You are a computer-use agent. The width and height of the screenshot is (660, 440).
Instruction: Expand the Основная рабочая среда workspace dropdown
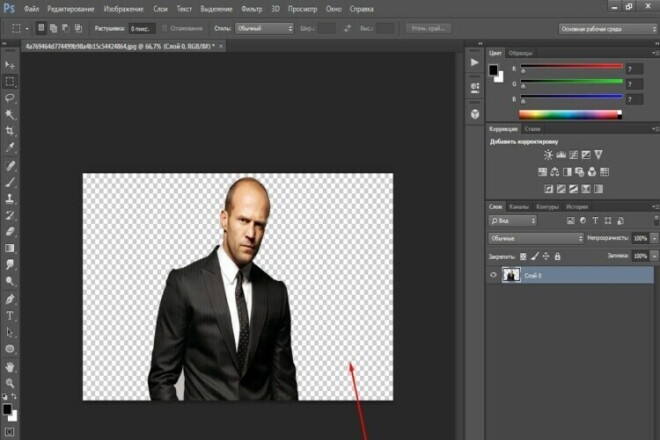[x=608, y=29]
